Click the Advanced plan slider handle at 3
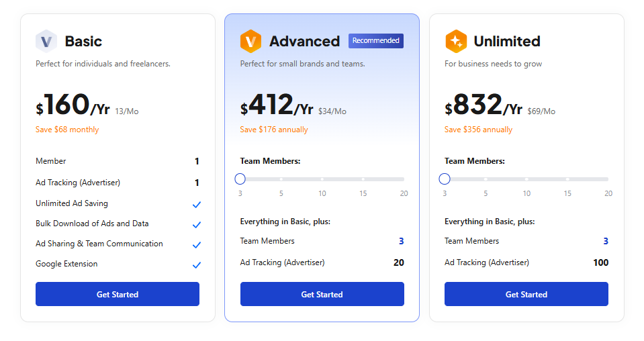The width and height of the screenshot is (644, 341). click(x=240, y=179)
